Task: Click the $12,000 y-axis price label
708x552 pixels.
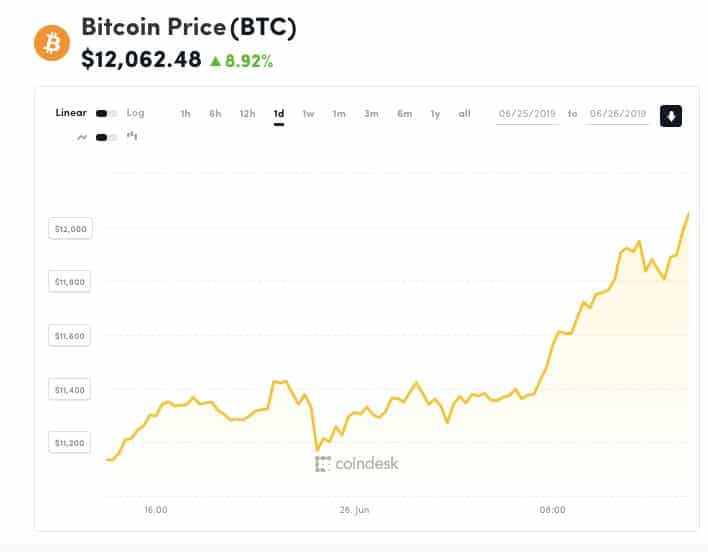Action: coord(70,229)
